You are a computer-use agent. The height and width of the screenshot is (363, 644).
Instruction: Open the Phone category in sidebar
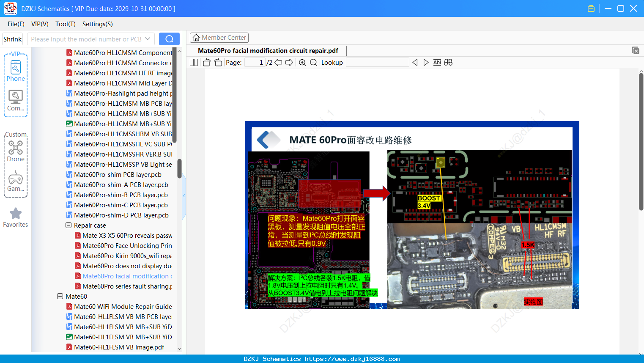pos(16,71)
